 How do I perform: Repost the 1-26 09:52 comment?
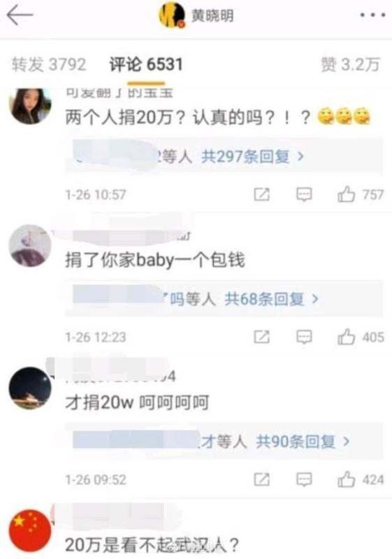click(x=261, y=479)
